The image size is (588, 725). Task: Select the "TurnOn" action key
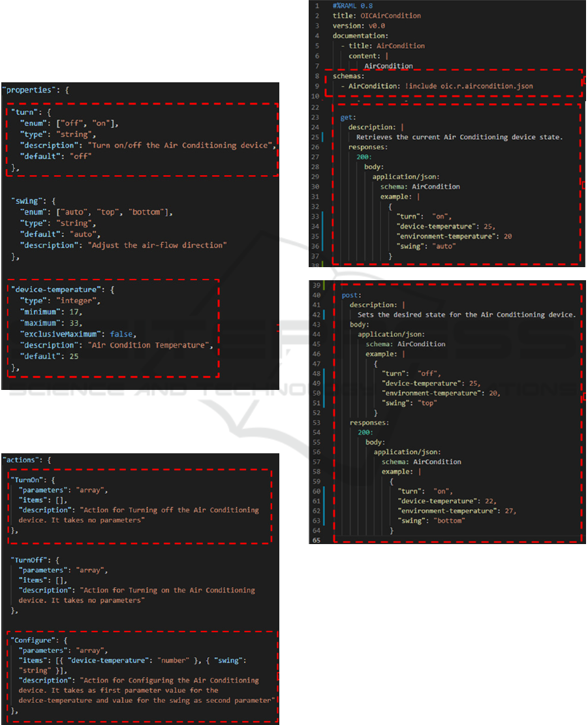(x=29, y=479)
